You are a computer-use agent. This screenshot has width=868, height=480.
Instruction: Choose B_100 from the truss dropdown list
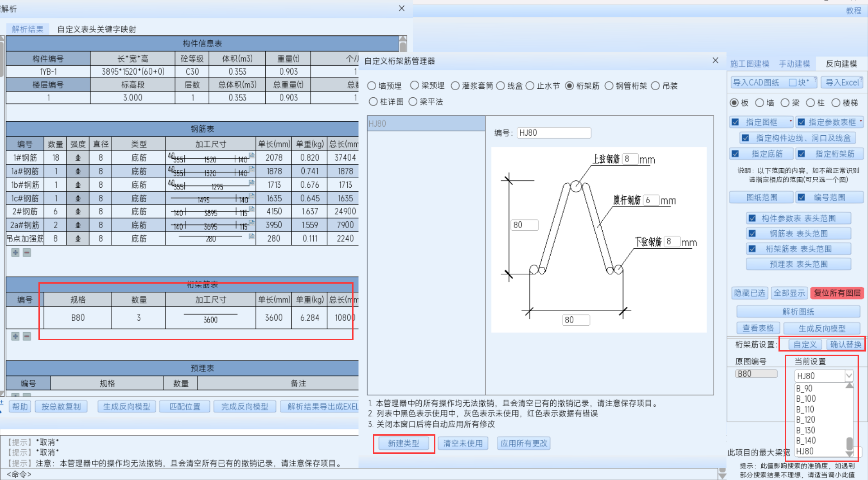(x=806, y=399)
